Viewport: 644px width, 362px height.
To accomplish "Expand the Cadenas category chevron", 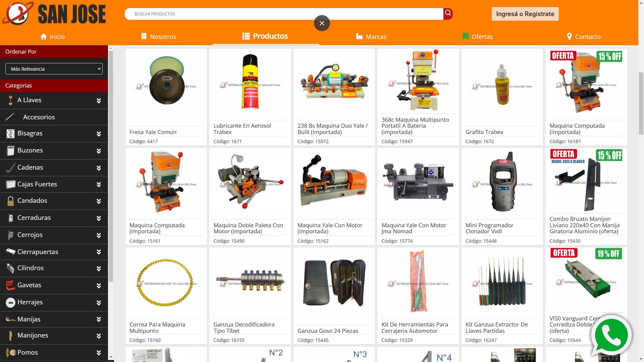I will [x=99, y=168].
